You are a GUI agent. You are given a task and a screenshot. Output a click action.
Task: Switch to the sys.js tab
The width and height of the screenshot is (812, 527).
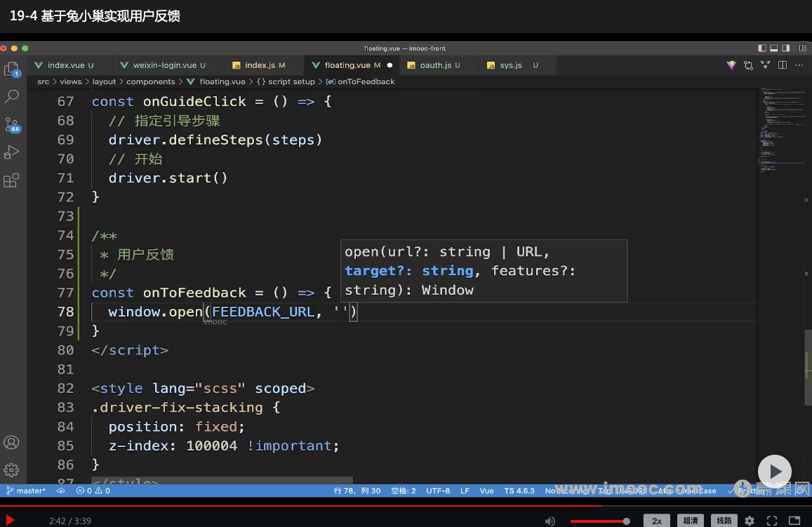coord(511,65)
